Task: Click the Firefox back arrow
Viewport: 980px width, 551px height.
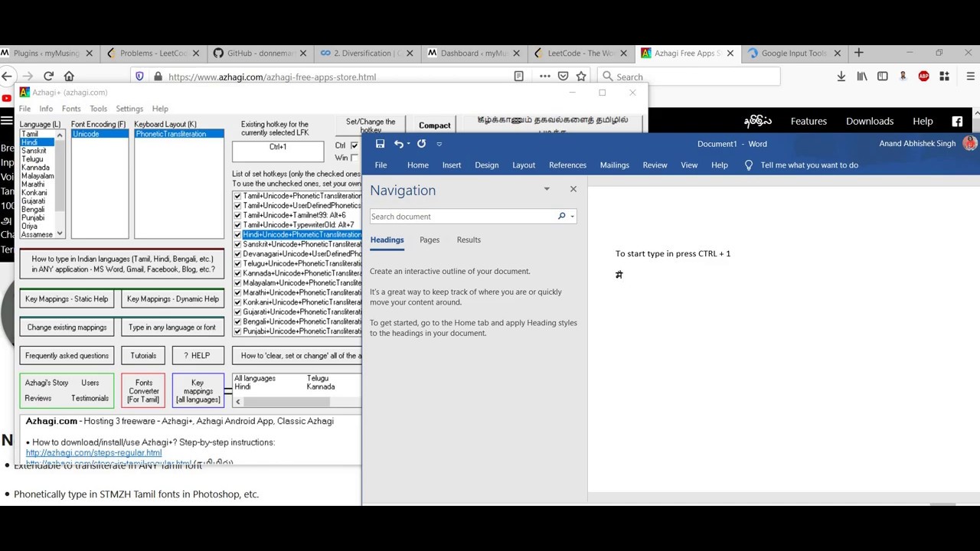Action: coord(7,77)
